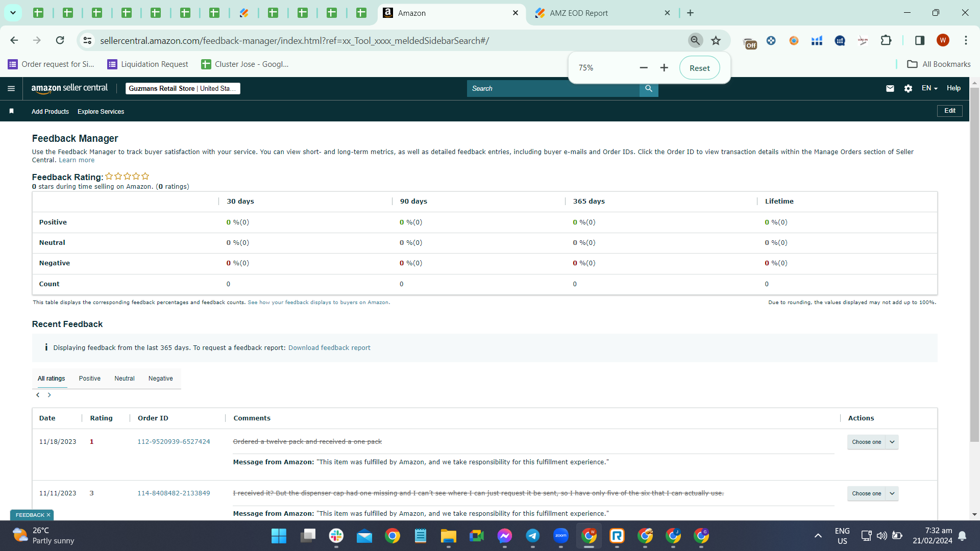This screenshot has height=551, width=980.
Task: Open Google Meet from the taskbar
Action: pyautogui.click(x=477, y=536)
